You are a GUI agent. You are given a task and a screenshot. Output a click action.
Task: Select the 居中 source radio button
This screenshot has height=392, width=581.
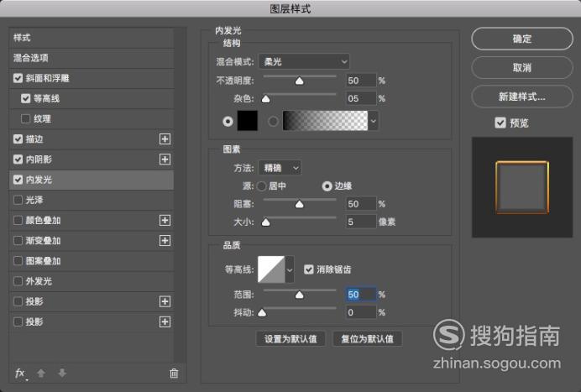click(x=262, y=186)
